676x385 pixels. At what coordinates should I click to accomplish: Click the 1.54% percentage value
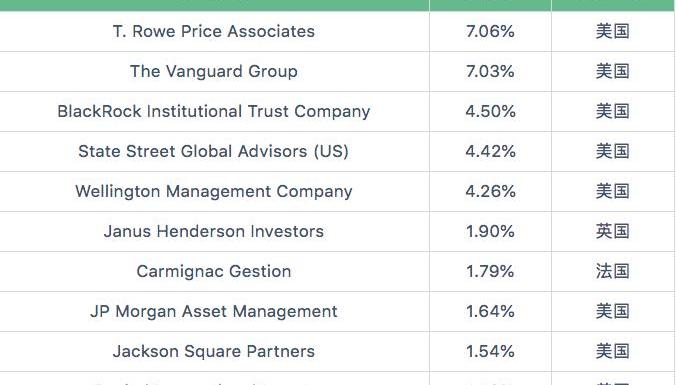click(490, 352)
